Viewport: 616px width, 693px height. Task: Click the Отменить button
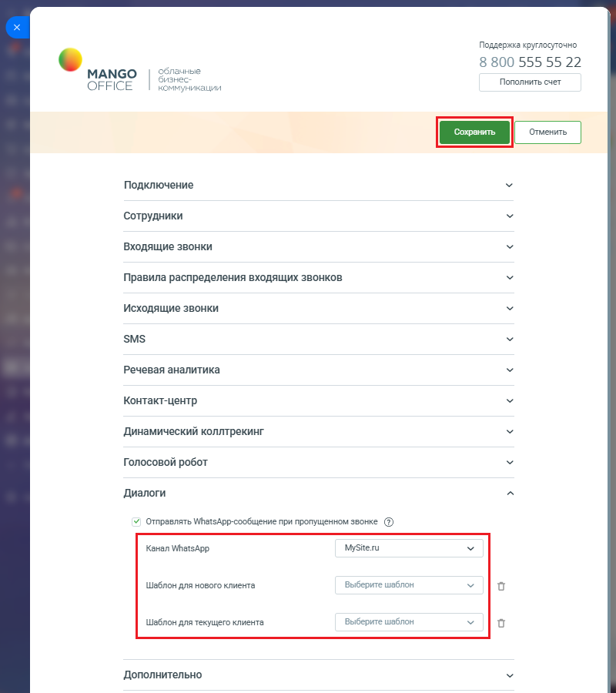point(547,132)
